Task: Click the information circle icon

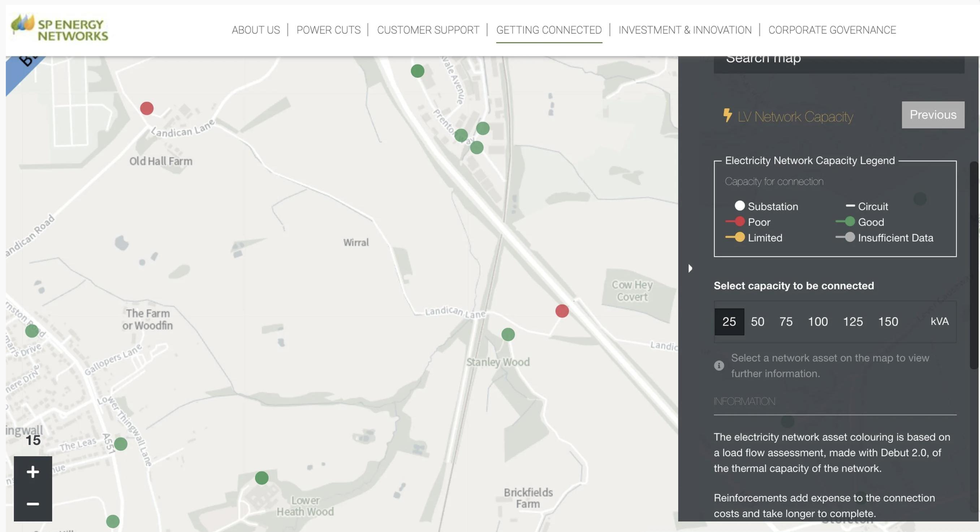Action: point(718,366)
